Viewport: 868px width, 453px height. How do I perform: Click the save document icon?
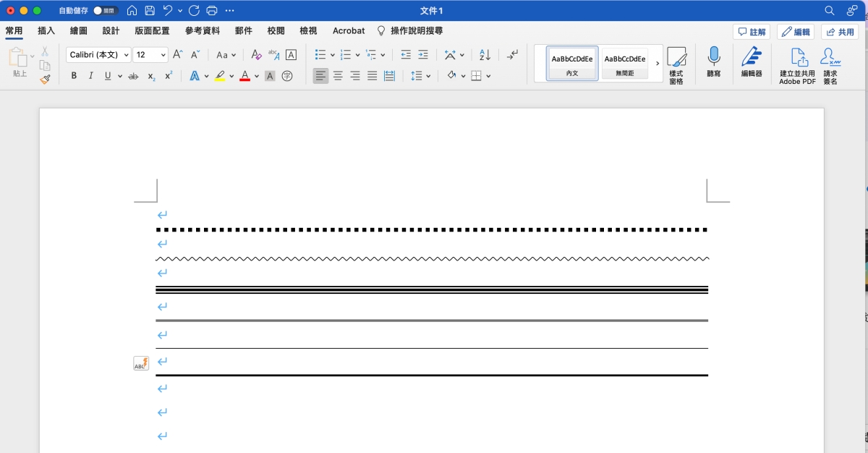150,11
